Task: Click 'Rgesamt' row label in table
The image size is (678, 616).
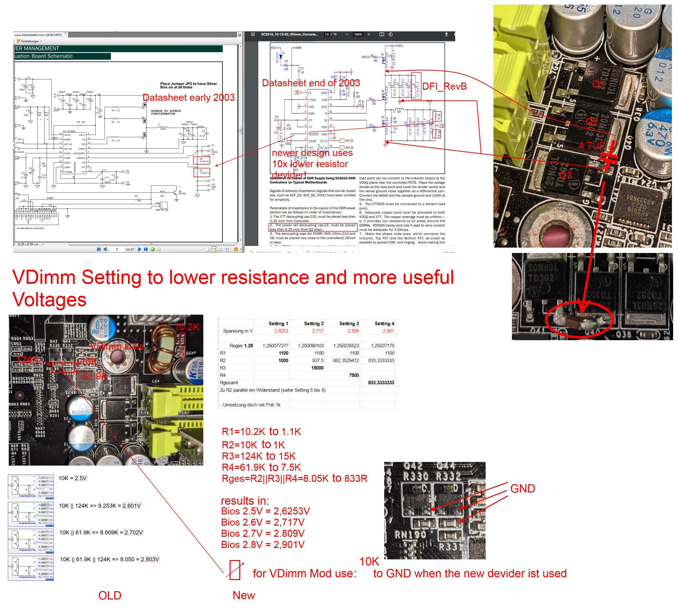Action: click(229, 382)
